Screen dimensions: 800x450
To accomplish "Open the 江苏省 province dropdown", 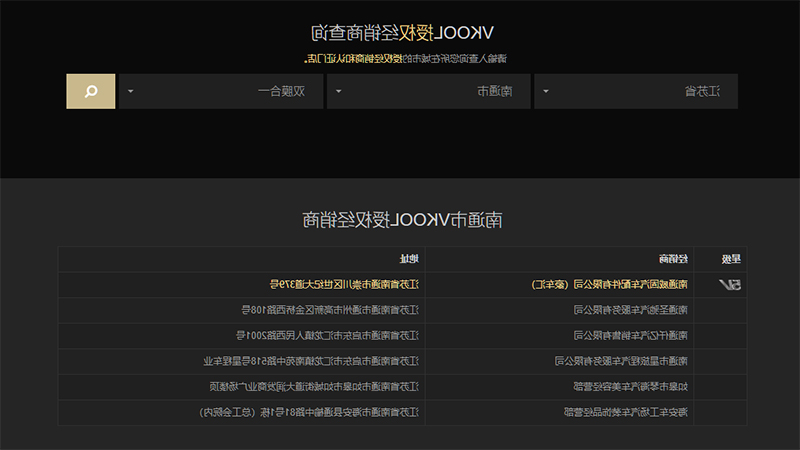I will [636, 91].
